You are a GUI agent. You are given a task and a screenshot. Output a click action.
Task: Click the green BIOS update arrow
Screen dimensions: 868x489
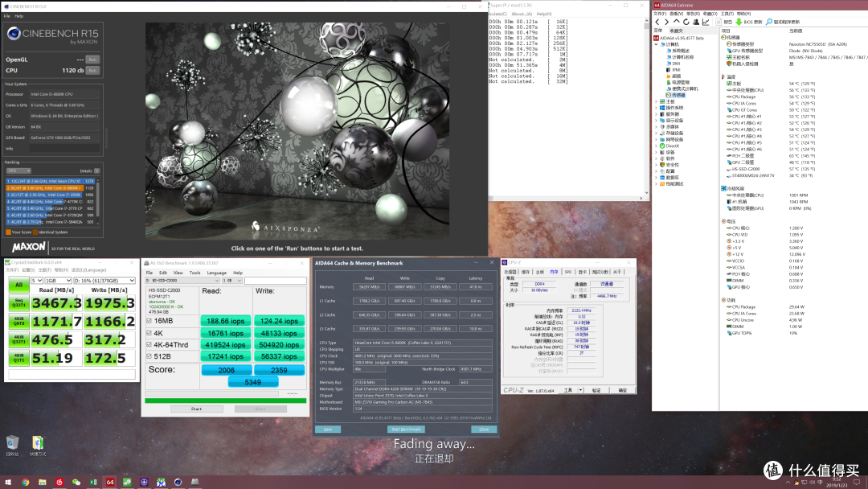[x=739, y=23]
